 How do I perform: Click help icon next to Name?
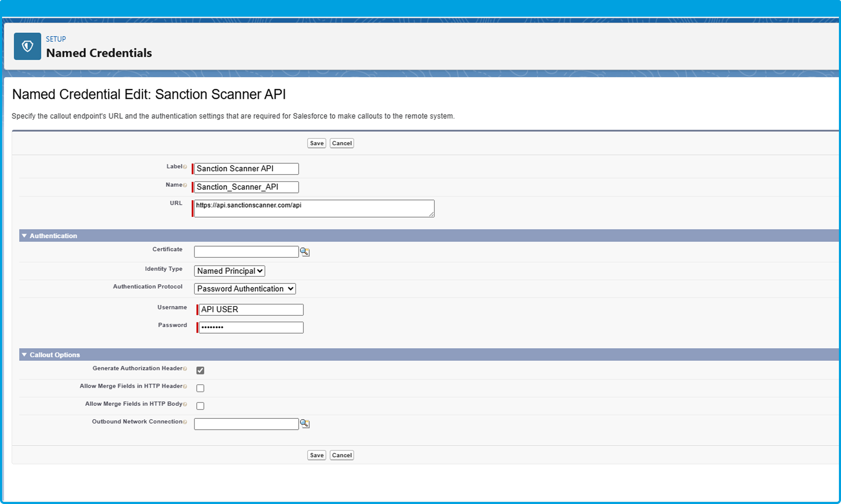point(185,185)
